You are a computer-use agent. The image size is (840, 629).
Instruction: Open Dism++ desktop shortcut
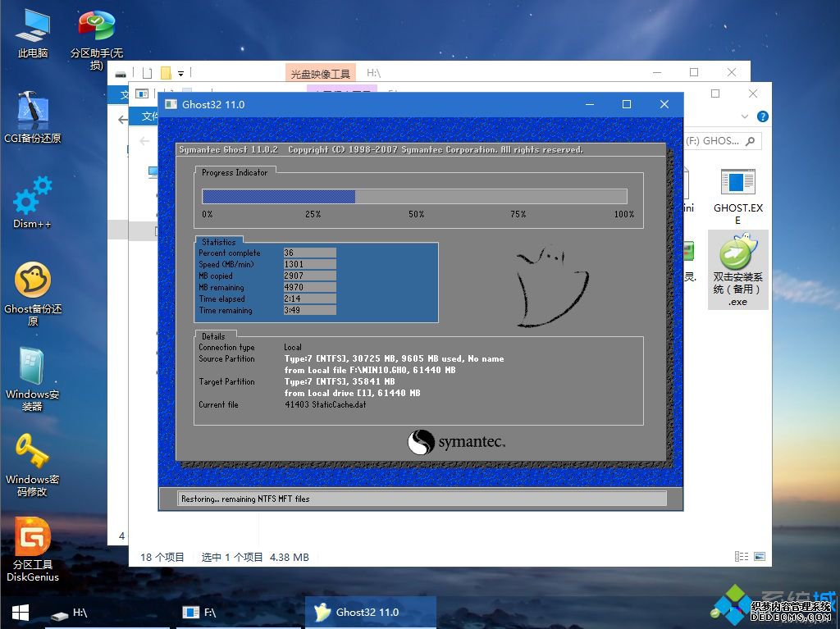[33, 203]
